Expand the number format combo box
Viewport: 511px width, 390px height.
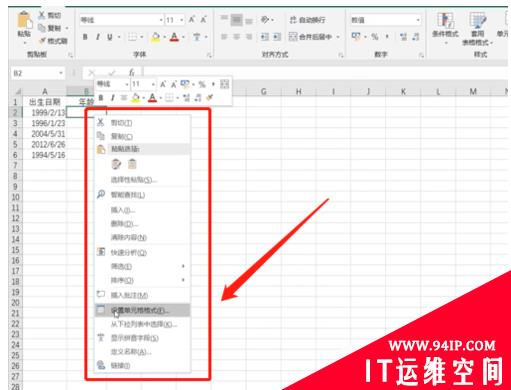tap(385, 20)
